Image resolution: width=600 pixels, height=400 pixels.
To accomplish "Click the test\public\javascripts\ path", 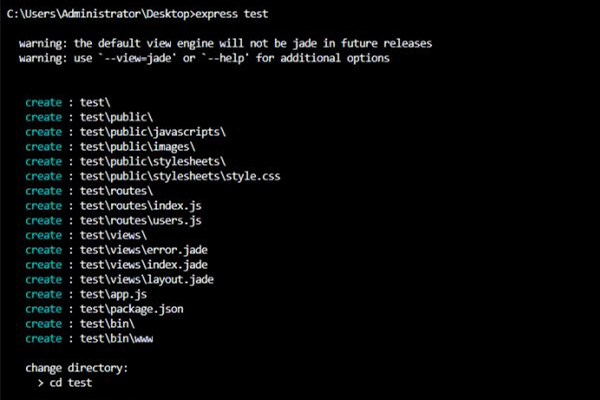I will (153, 132).
